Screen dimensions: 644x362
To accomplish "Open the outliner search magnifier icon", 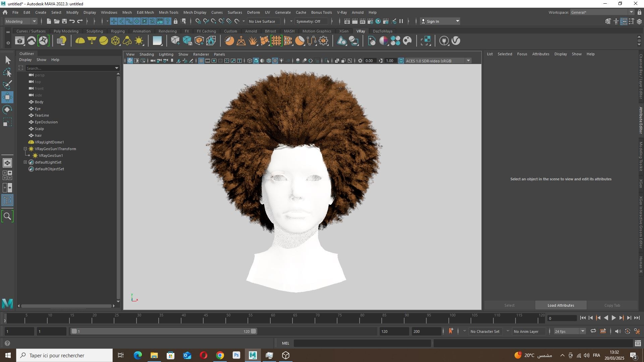I will pos(7,216).
